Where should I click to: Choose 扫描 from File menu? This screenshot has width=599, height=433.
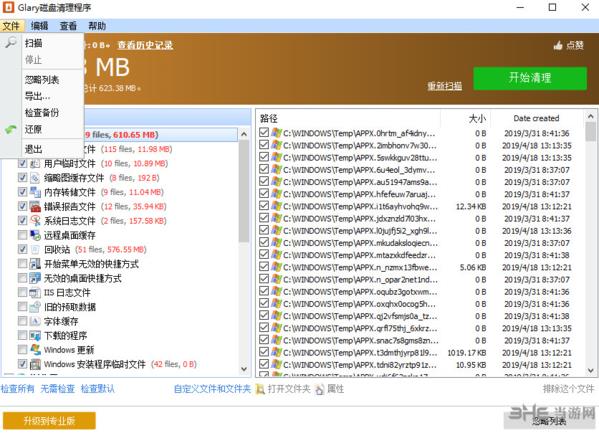[x=34, y=43]
